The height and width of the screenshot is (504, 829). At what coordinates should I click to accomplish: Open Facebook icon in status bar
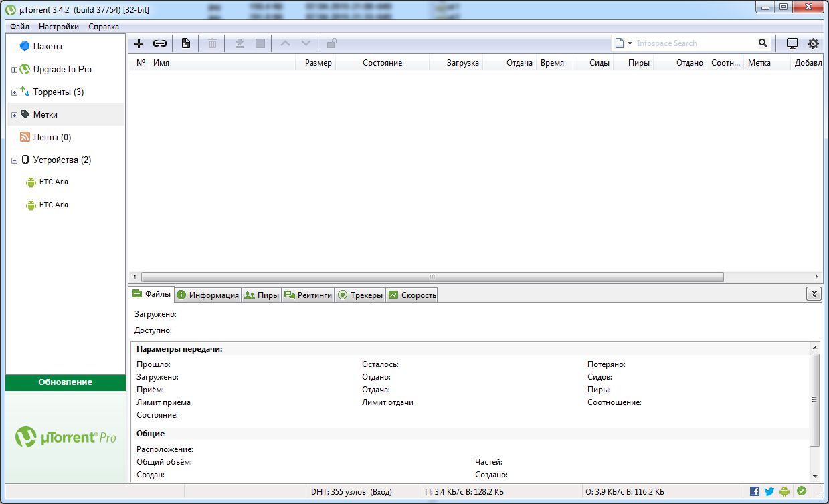[755, 491]
